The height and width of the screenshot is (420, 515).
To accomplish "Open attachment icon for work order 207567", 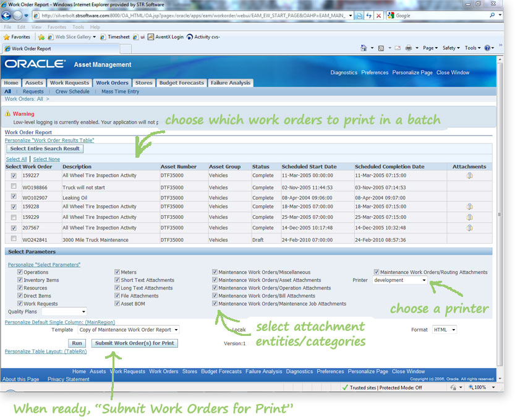I will (x=469, y=228).
